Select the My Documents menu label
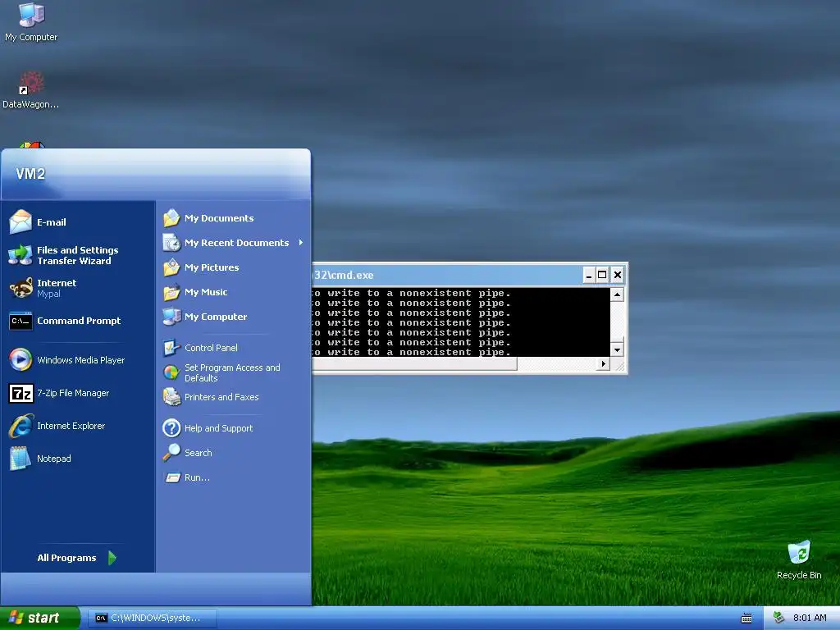 (219, 218)
